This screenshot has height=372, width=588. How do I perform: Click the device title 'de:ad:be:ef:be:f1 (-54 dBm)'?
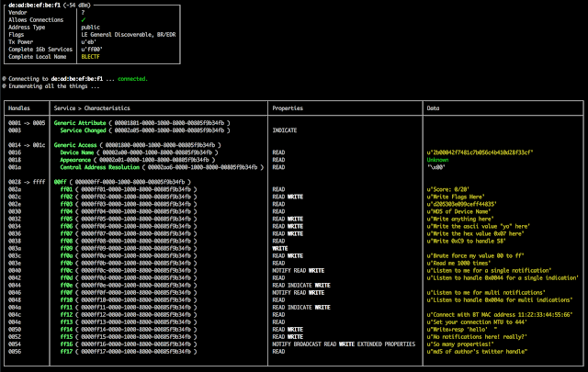tap(50, 6)
